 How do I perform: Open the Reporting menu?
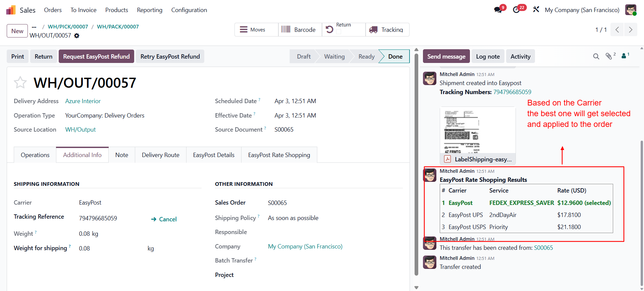tap(150, 10)
